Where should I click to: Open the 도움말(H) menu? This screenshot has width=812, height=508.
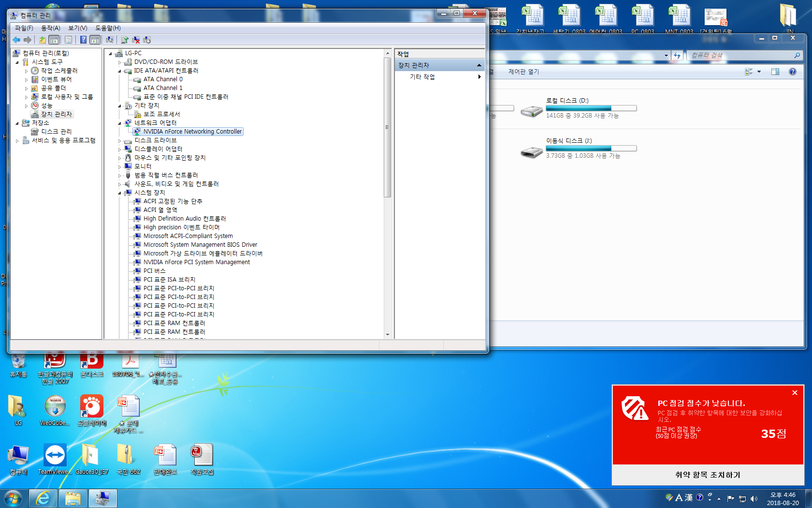108,28
